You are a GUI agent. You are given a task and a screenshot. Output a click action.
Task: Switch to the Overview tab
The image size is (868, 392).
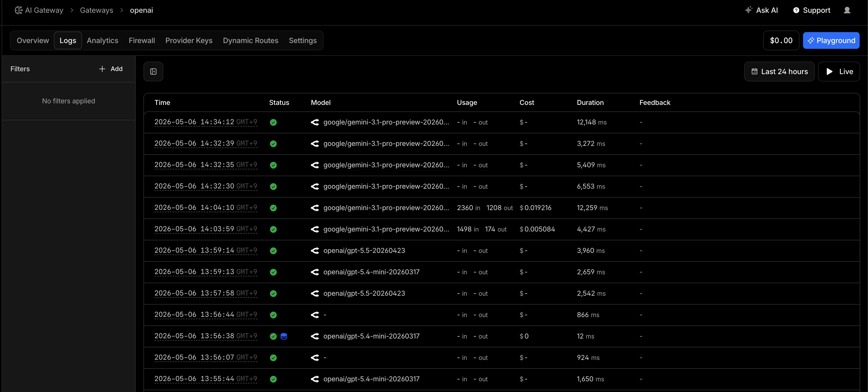33,40
